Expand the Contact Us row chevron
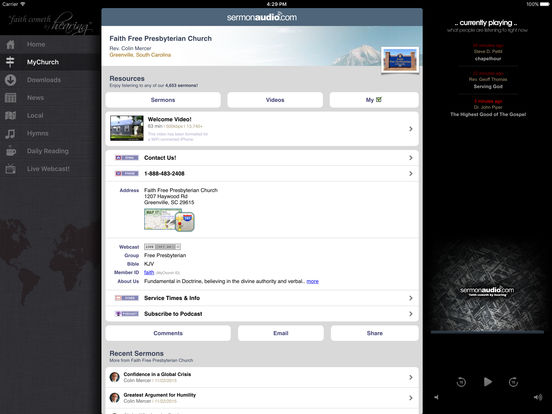 [411, 158]
